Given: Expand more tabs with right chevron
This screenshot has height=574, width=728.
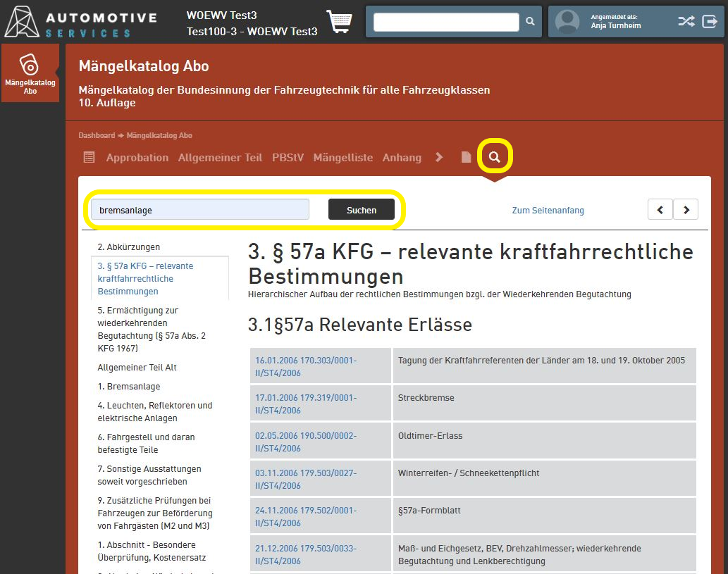Looking at the screenshot, I should [x=439, y=157].
